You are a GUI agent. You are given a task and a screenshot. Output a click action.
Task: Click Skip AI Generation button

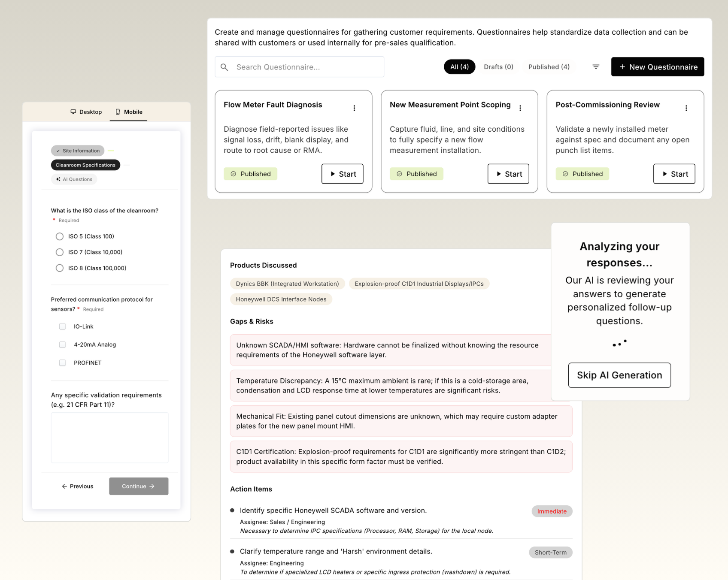tap(619, 375)
